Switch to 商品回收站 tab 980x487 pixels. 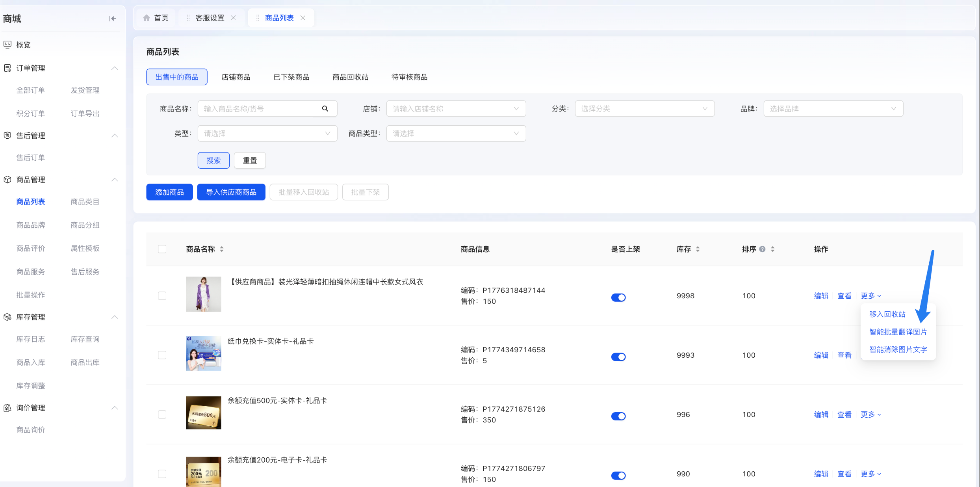[351, 77]
